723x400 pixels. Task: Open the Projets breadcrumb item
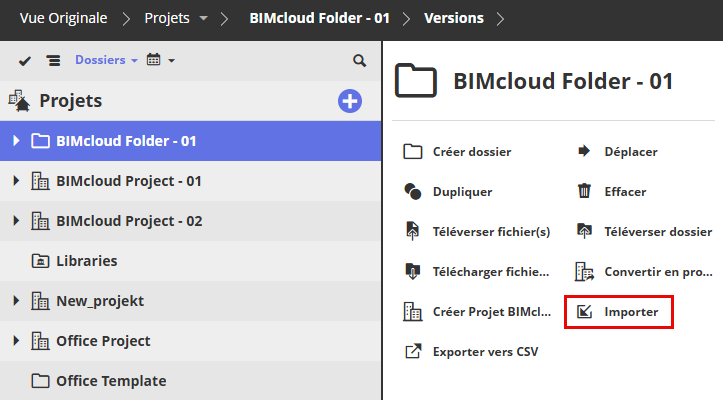pyautogui.click(x=167, y=18)
